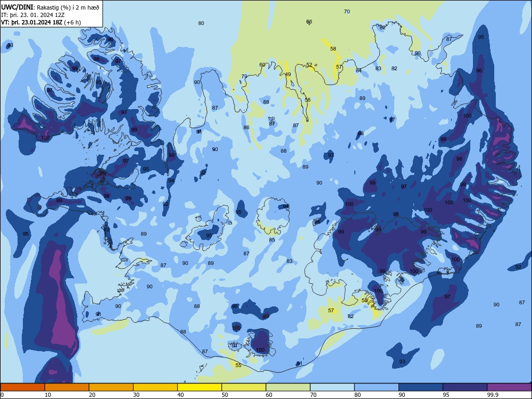Click the legend tick label '30'
Viewport: 532px width, 399px height.
[x=136, y=395]
